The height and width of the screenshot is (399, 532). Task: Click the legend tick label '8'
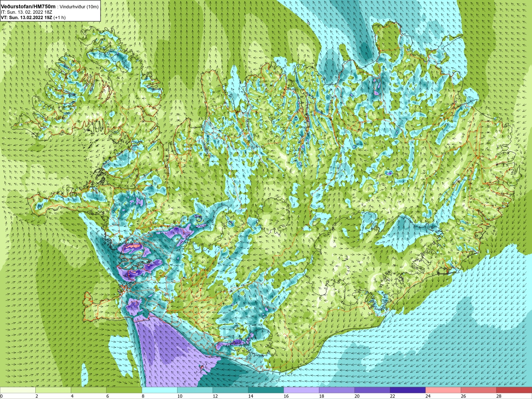tap(143, 396)
